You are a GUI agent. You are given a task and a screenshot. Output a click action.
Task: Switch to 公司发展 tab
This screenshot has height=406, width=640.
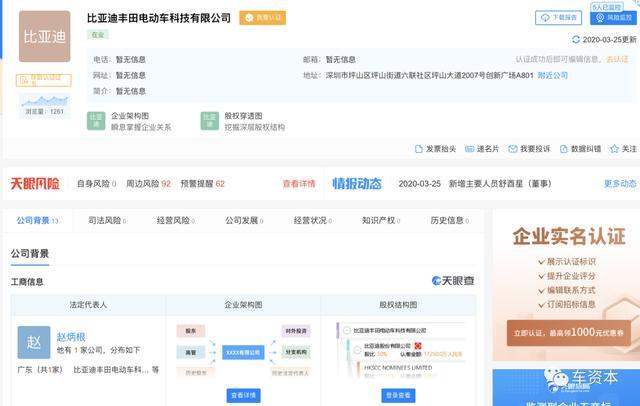[244, 221]
